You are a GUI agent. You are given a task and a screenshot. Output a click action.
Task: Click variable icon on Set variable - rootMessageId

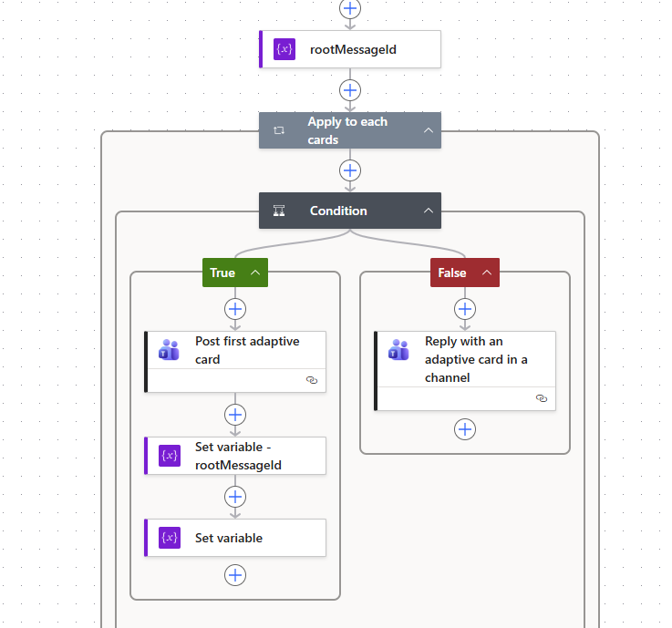tap(169, 456)
